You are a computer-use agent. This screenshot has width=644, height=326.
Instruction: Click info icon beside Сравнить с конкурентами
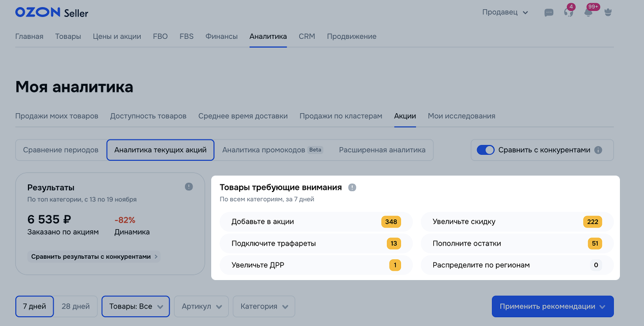(x=598, y=150)
